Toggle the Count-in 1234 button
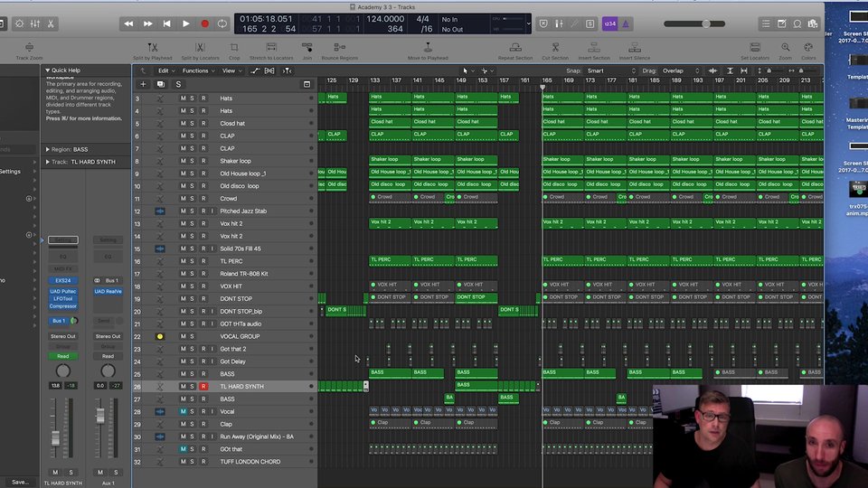This screenshot has height=488, width=868. [x=609, y=23]
